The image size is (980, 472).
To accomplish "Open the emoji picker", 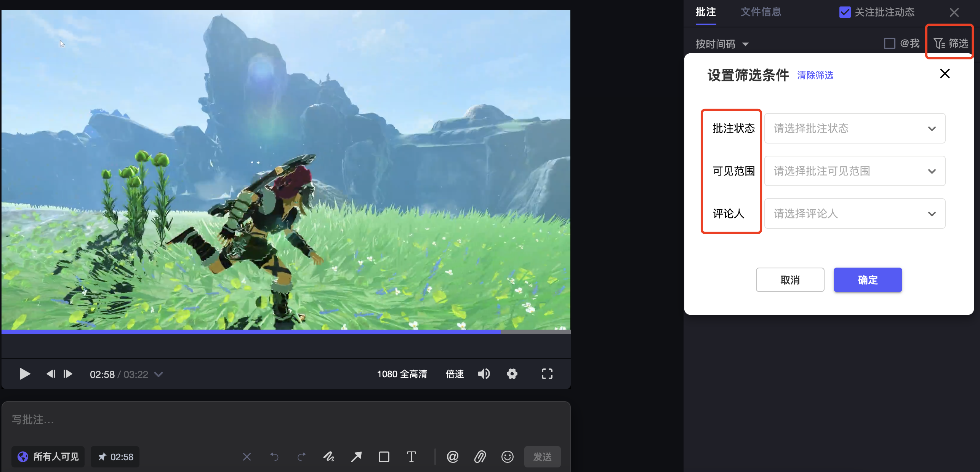I will point(508,456).
